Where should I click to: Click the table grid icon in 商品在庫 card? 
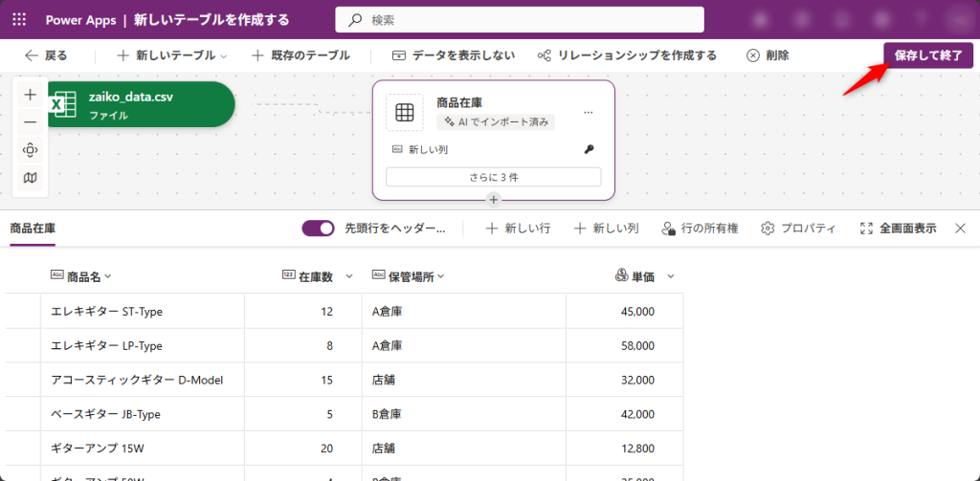pyautogui.click(x=405, y=113)
